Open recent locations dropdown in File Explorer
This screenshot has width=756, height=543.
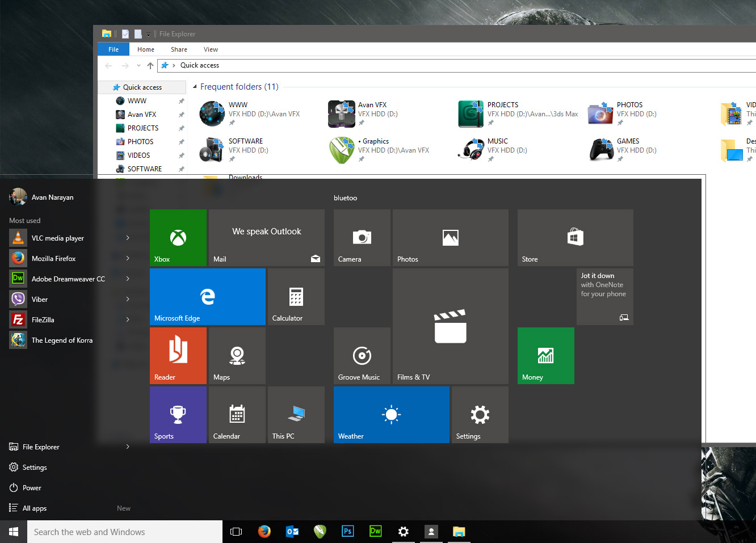pyautogui.click(x=138, y=65)
